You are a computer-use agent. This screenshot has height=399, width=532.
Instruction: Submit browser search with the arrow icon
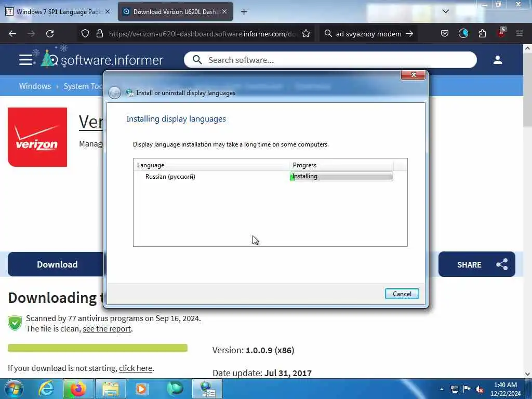(x=409, y=34)
